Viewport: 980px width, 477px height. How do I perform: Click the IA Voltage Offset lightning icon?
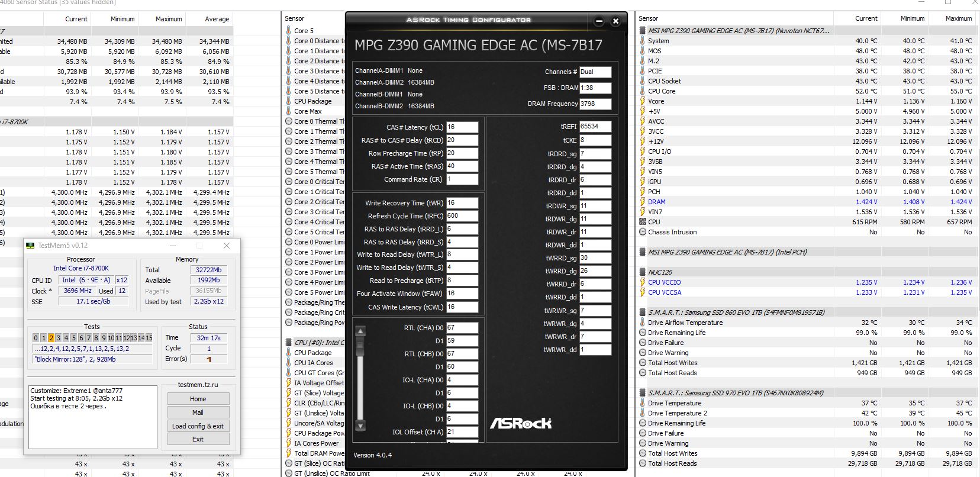click(x=289, y=383)
